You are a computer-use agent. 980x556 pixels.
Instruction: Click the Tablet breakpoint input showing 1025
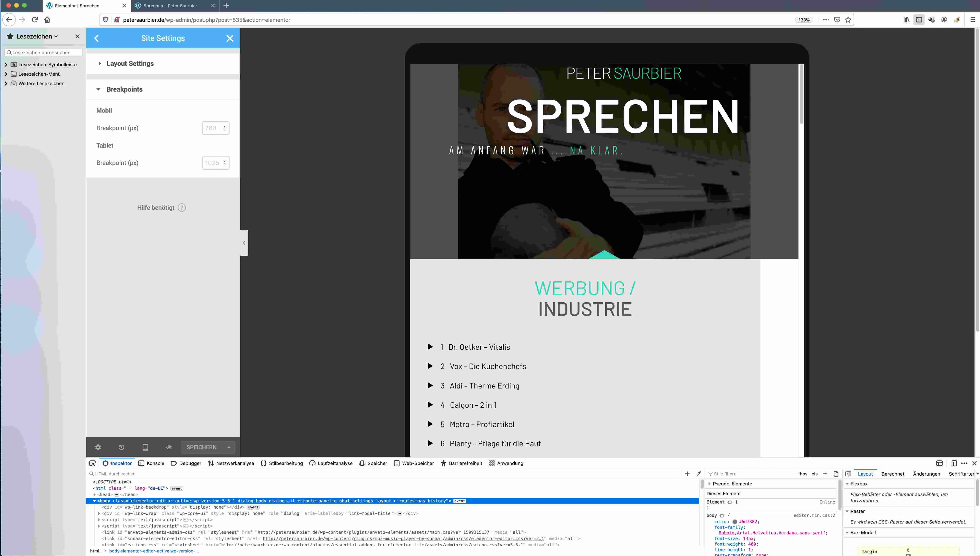coord(215,163)
